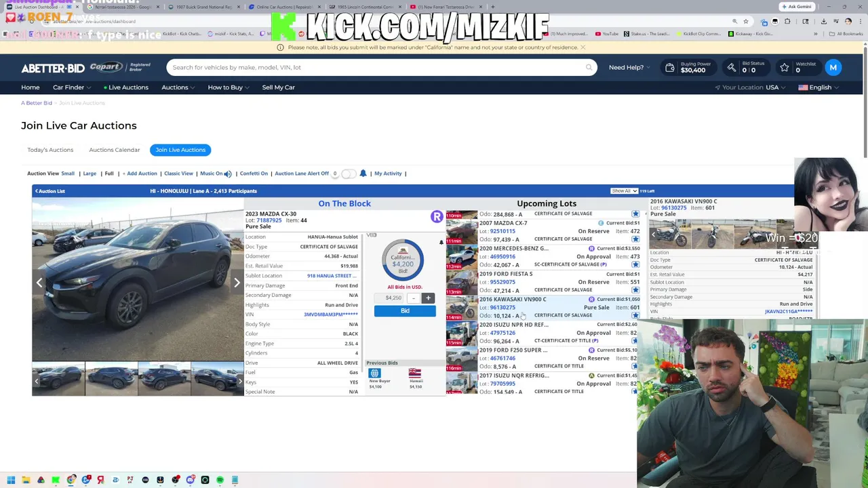The image size is (868, 488).
Task: Star the 2019 Ford Fiesta S lot
Action: (635, 290)
